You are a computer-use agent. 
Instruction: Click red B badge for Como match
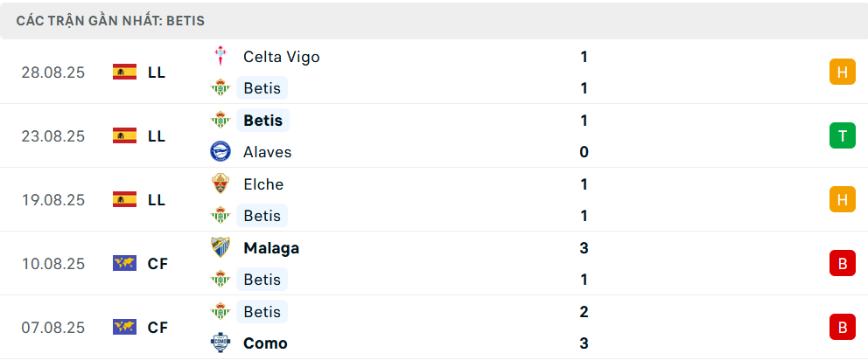[x=842, y=328]
